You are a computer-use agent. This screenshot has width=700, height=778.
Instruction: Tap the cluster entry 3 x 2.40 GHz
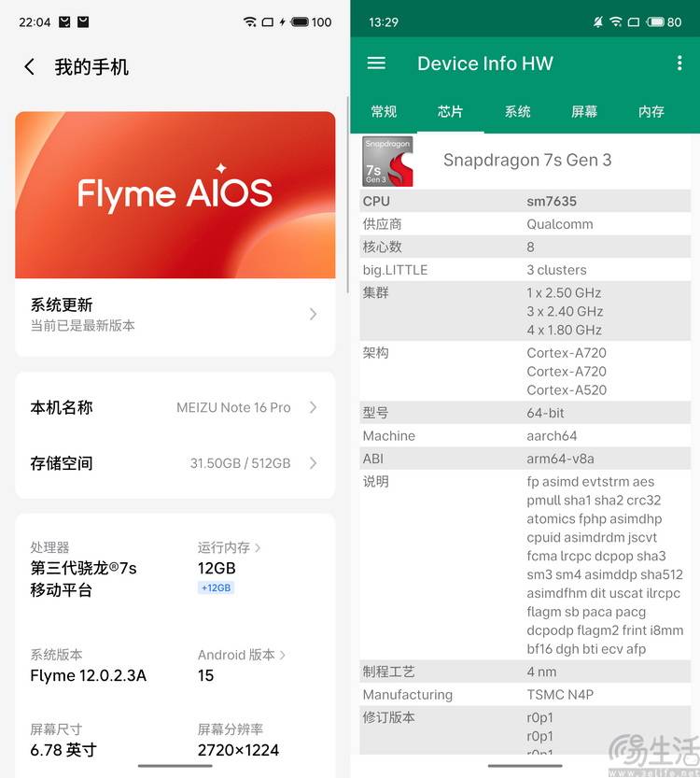565,312
